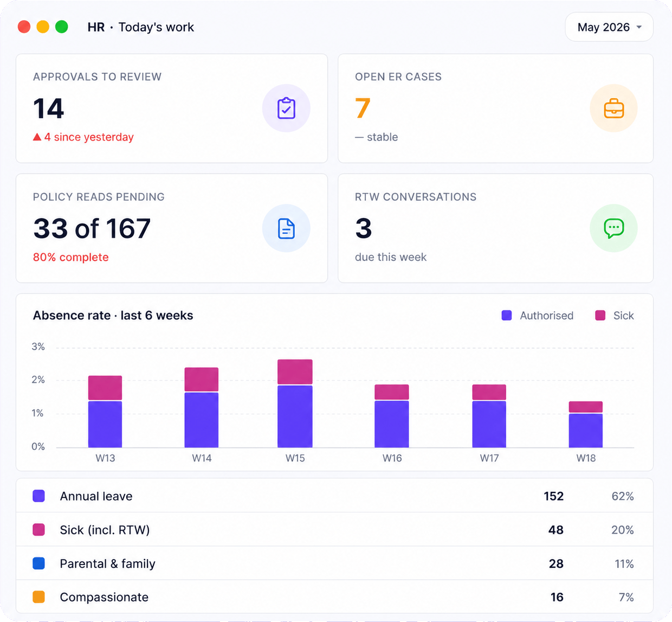Click the '— stable' status text
Image resolution: width=672 pixels, height=622 pixels.
pyautogui.click(x=377, y=137)
